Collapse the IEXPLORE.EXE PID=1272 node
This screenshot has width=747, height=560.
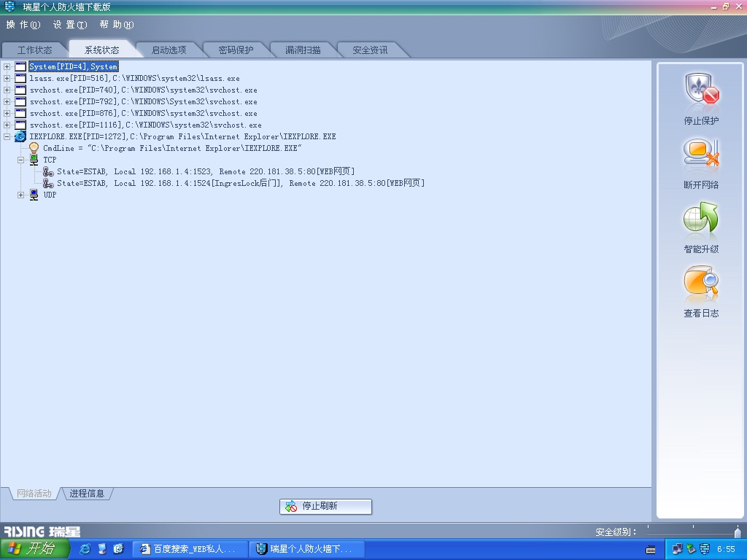point(7,136)
